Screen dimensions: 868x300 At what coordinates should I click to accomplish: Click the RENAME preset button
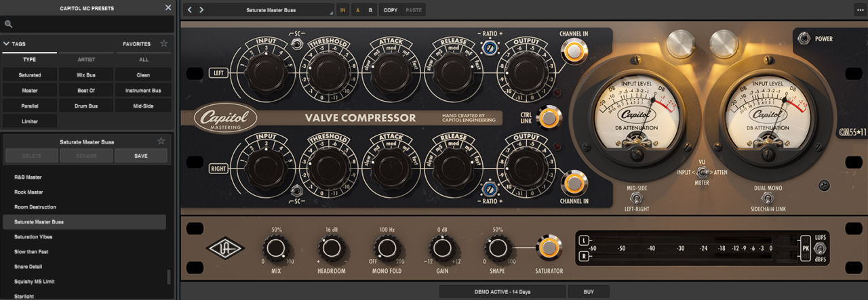coord(86,156)
